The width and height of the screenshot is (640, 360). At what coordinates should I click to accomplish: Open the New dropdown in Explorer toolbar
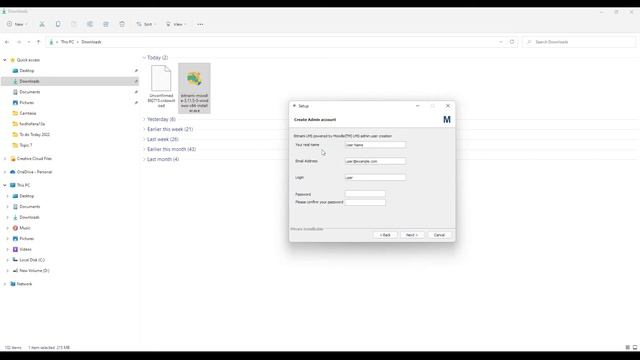(x=17, y=24)
